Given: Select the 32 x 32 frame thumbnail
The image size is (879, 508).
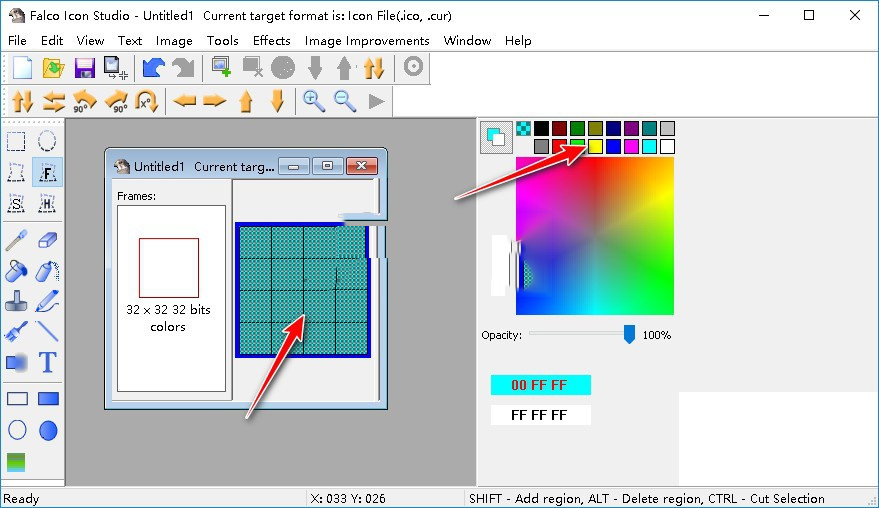Looking at the screenshot, I should [169, 268].
